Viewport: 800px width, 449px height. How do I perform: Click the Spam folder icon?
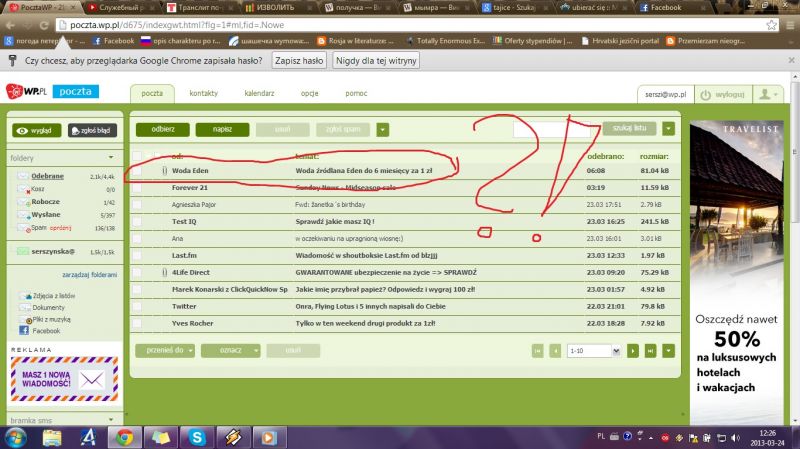coord(24,228)
